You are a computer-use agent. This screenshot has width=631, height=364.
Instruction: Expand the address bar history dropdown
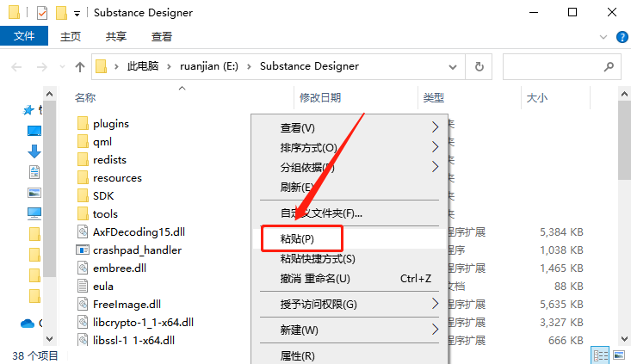pyautogui.click(x=453, y=67)
